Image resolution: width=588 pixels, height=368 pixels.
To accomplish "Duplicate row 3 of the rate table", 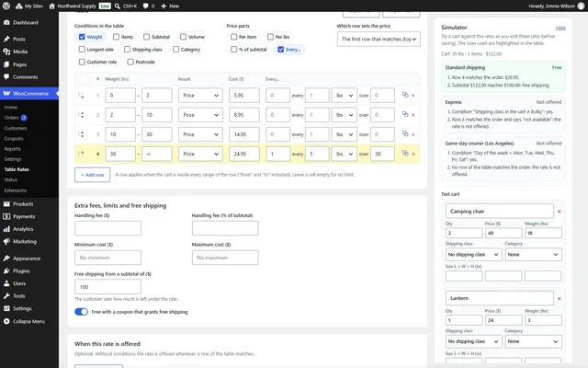I will [405, 134].
